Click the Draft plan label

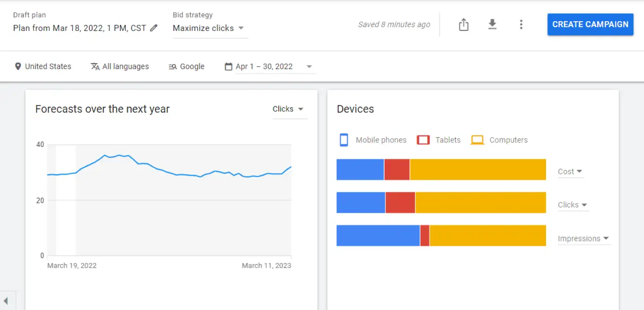[29, 15]
